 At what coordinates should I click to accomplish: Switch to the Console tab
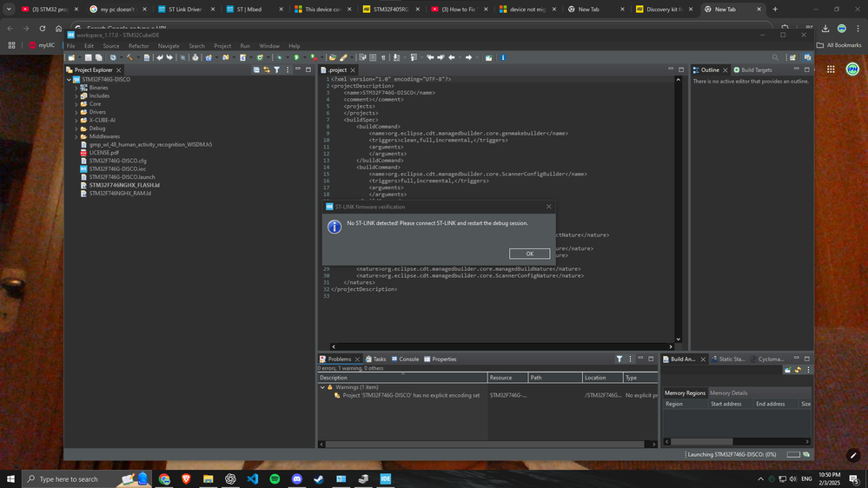pos(405,359)
